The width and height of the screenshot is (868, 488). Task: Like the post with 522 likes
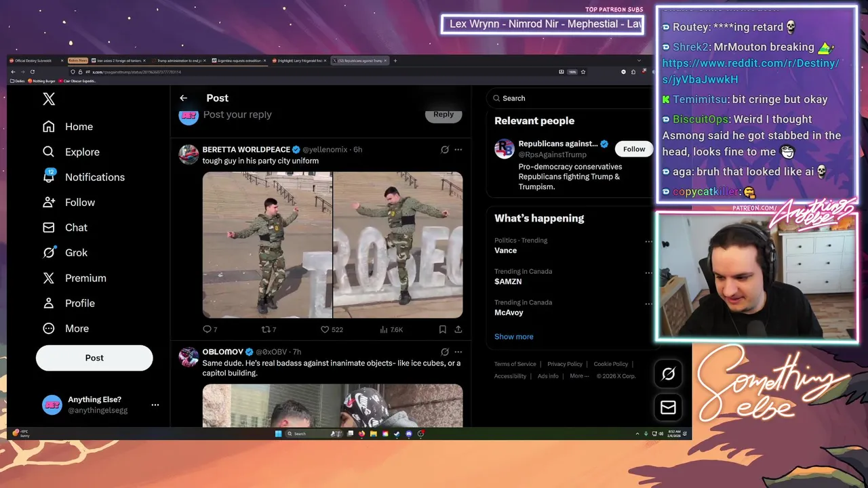332,329
